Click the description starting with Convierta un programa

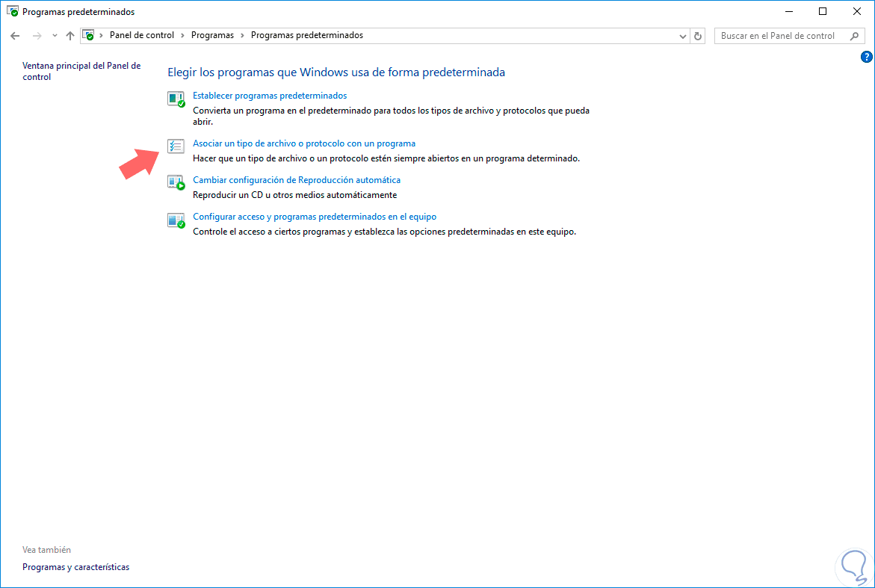point(392,116)
